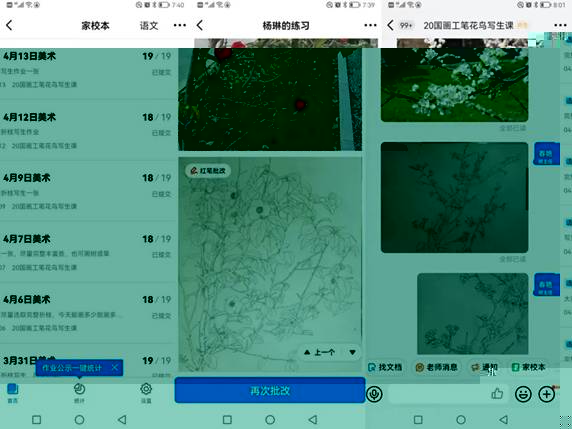Tap Android recent-apps square under 杨琳的练习 screen
The height and width of the screenshot is (429, 572).
point(227,420)
